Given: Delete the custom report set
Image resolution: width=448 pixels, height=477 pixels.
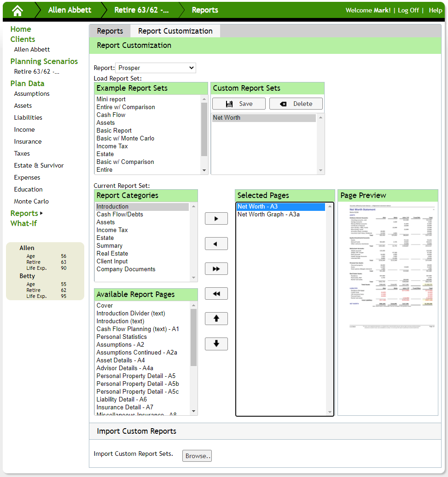Looking at the screenshot, I should (296, 104).
